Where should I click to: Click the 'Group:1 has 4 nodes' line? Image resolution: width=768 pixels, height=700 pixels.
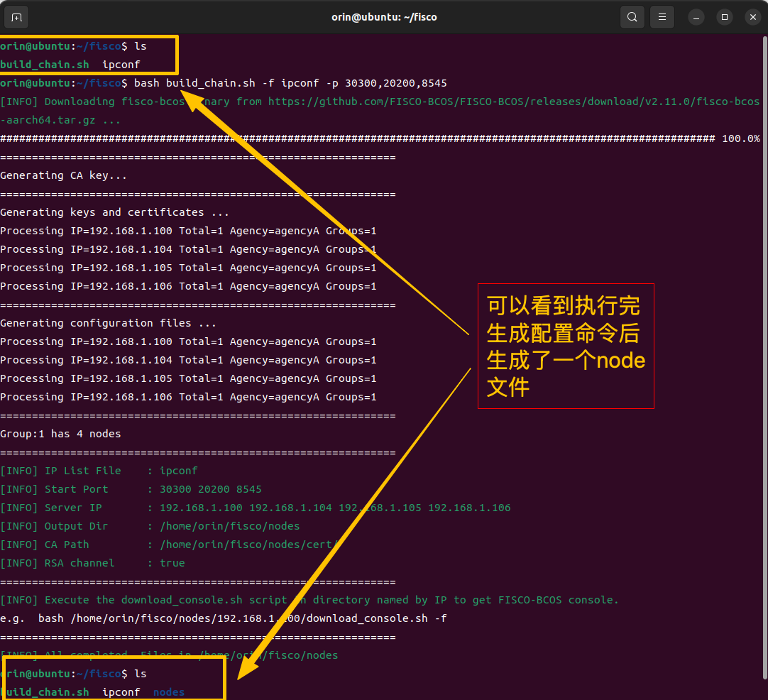[x=60, y=434]
